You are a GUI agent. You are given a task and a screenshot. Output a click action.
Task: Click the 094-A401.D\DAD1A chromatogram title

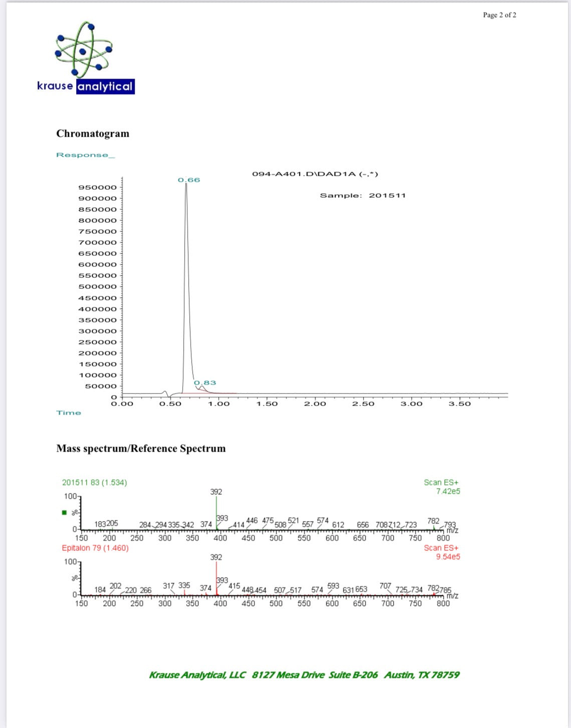click(315, 174)
